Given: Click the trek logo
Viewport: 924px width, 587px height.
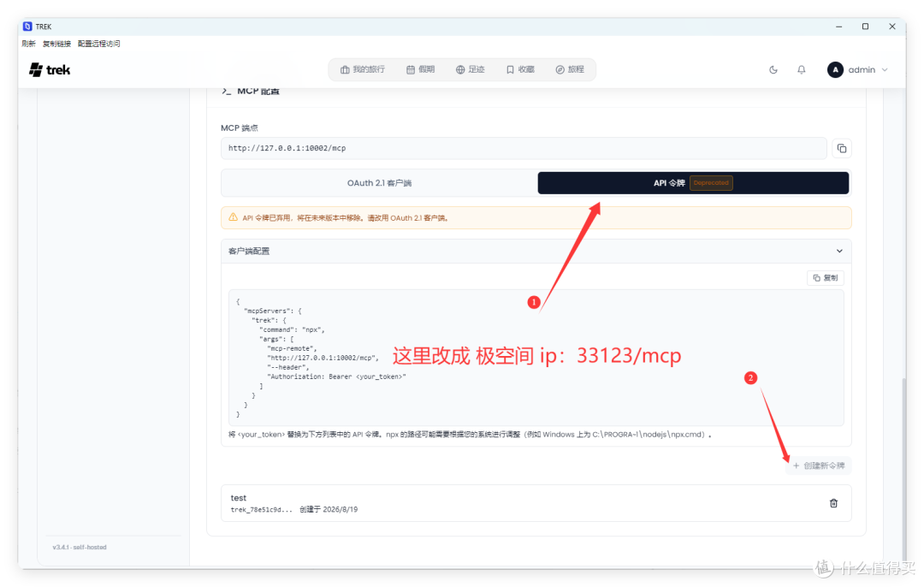Looking at the screenshot, I should tap(50, 69).
